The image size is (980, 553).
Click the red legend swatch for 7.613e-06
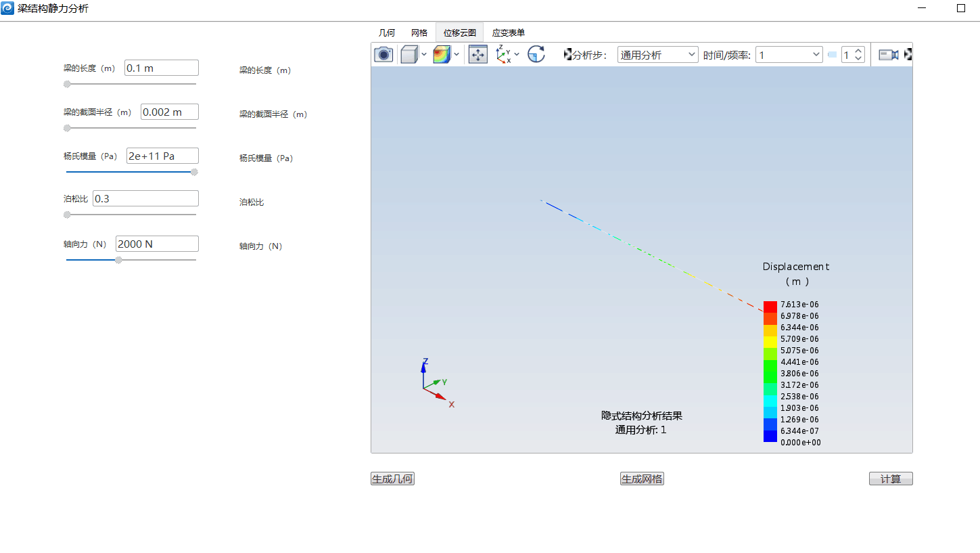pos(770,307)
